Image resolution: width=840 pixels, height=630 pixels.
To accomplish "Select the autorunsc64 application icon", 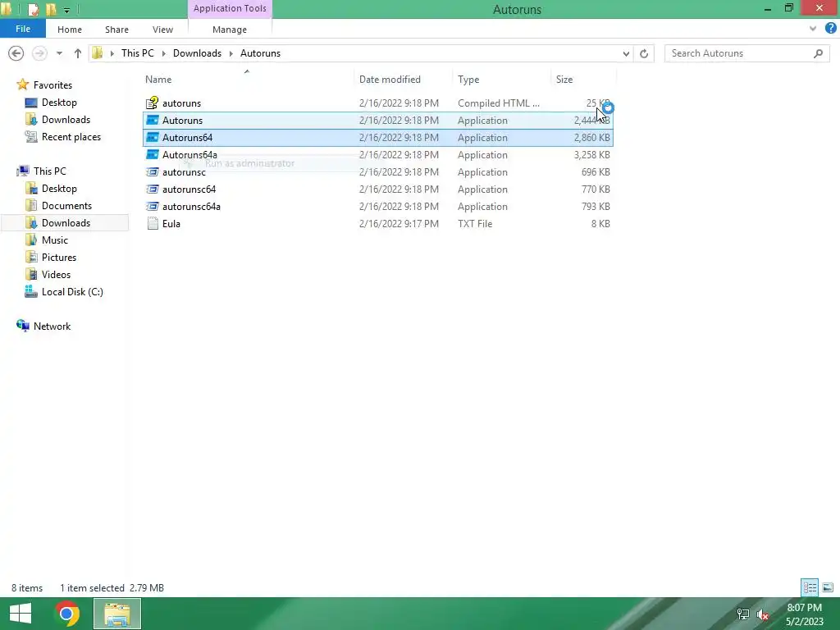I will point(153,189).
